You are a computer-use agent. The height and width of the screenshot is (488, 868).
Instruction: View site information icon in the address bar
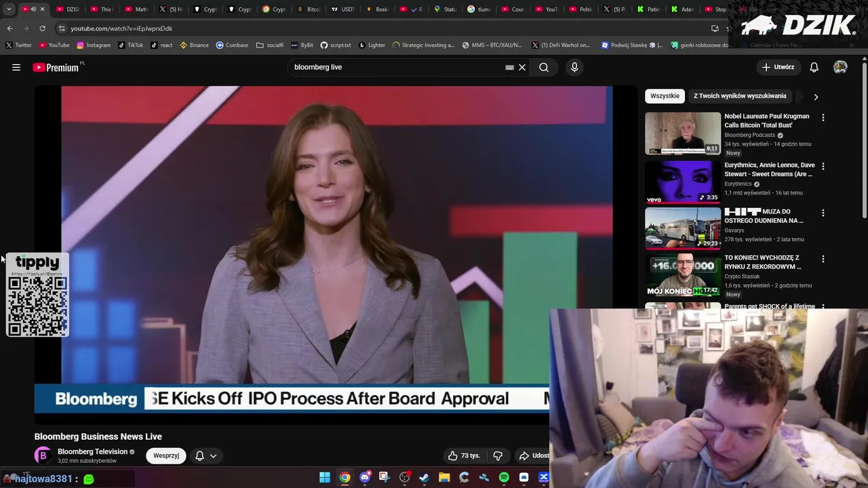point(62,28)
